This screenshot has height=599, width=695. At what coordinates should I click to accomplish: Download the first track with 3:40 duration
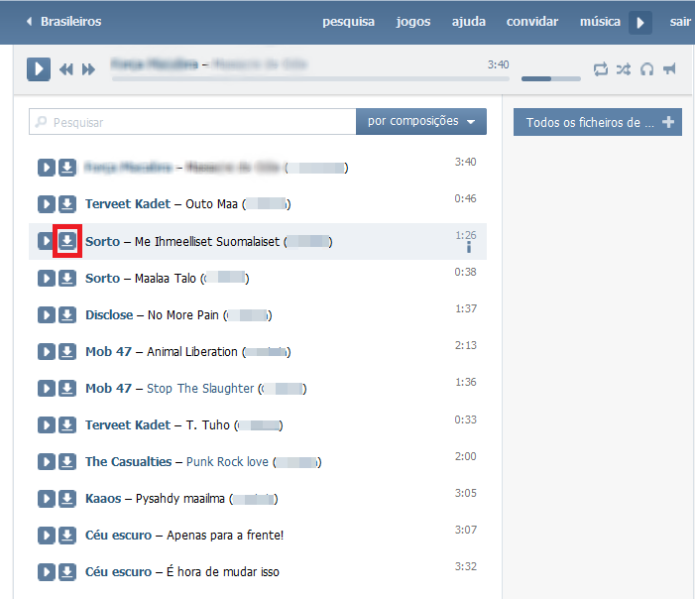67,168
